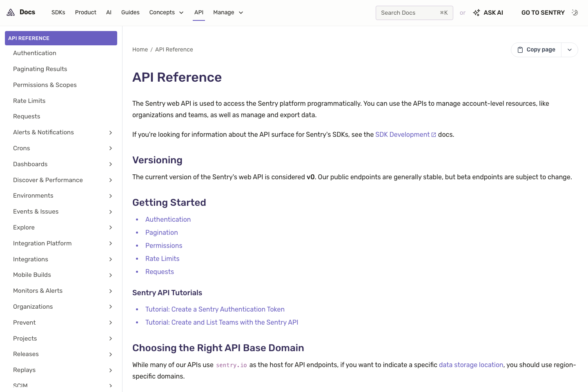Viewport: 588px width, 392px height.
Task: Toggle the Crons sidebar section
Action: tap(110, 148)
